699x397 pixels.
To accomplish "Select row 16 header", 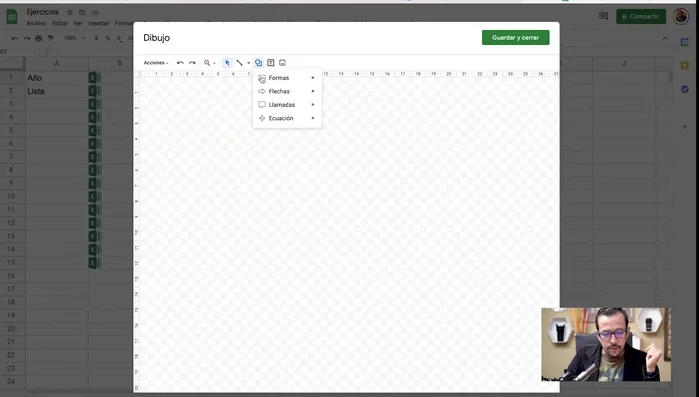I will [12, 275].
